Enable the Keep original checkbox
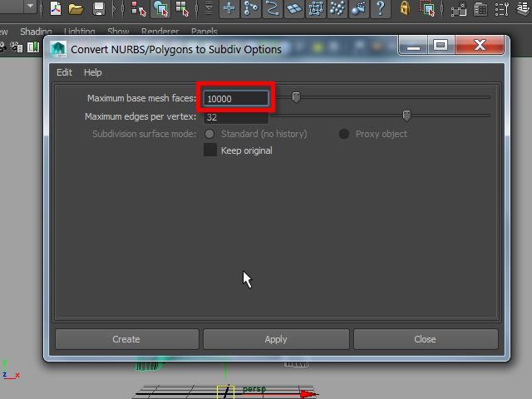The height and width of the screenshot is (399, 532). pyautogui.click(x=210, y=150)
